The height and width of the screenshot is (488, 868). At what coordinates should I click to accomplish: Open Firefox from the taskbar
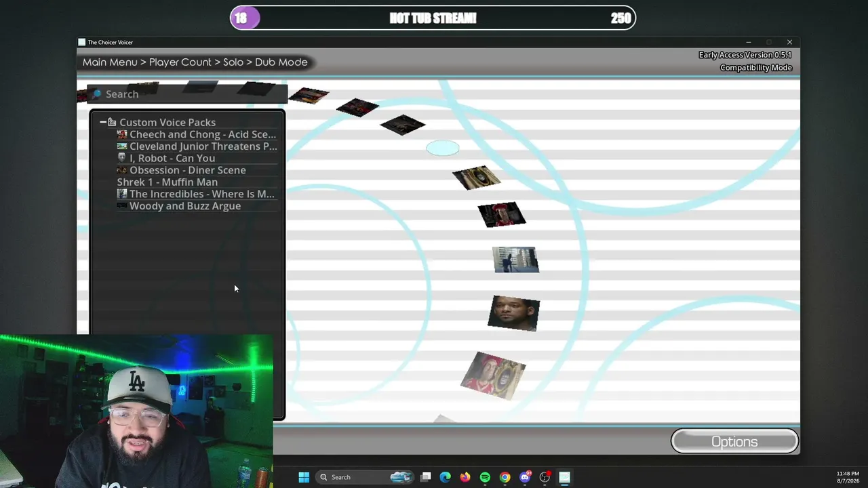tap(465, 477)
